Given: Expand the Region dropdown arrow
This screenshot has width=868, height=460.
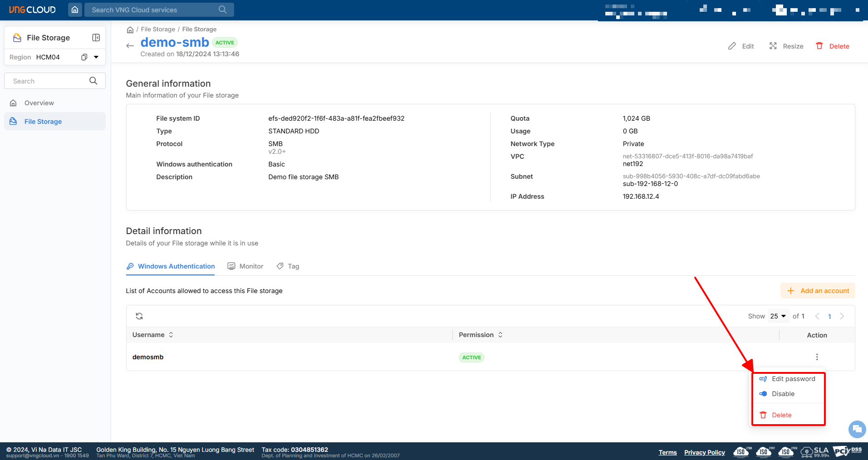Looking at the screenshot, I should [x=96, y=57].
